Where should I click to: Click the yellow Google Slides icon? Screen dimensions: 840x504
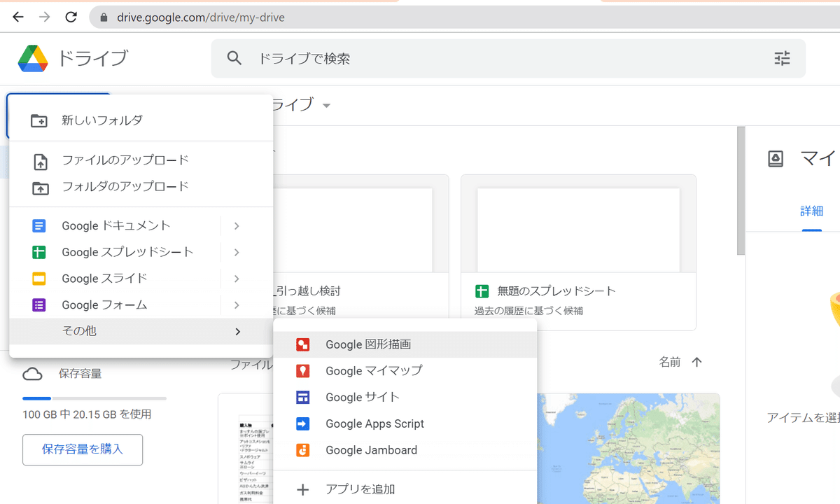39,279
